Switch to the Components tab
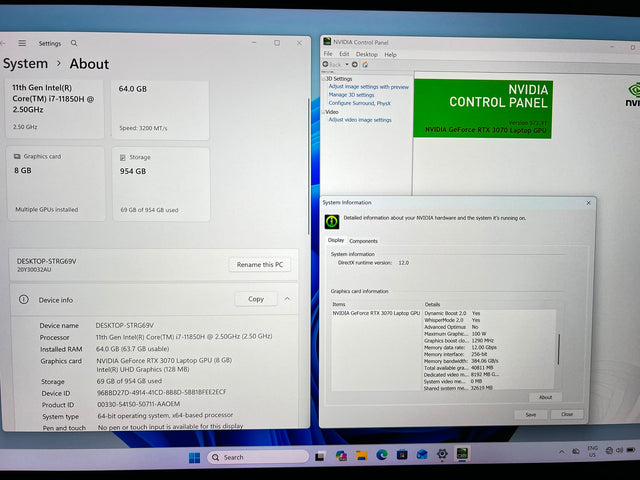Viewport: 640px width, 480px height. pos(363,241)
